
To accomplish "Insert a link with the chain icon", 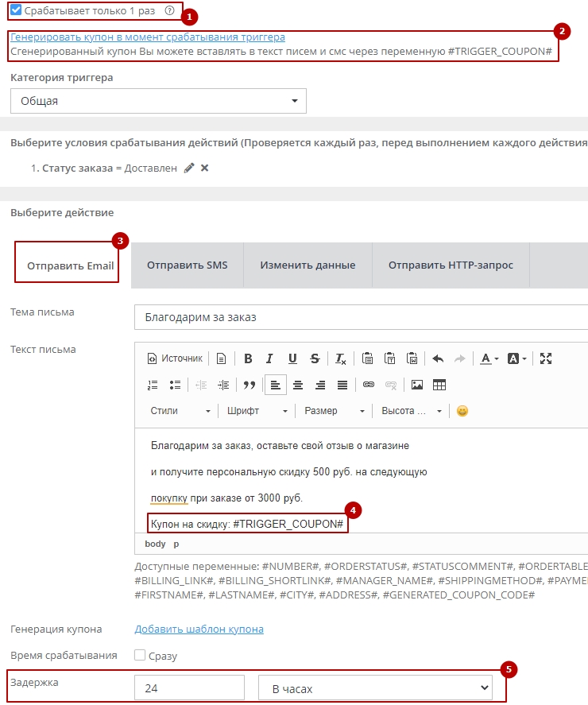I will coord(368,385).
